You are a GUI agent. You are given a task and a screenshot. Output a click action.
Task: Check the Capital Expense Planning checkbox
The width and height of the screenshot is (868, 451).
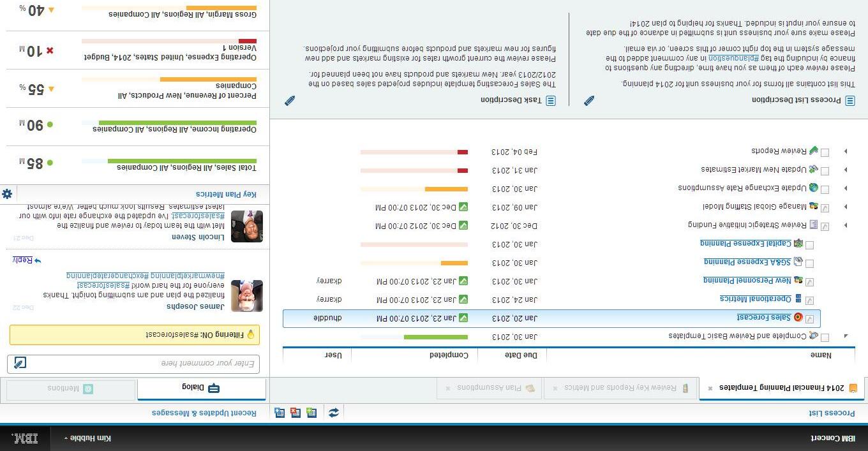pos(810,245)
